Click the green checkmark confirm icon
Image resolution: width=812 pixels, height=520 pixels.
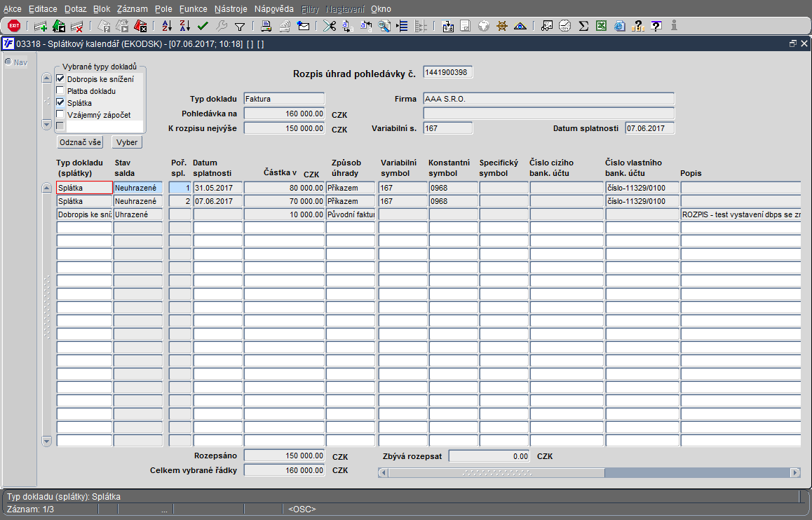coord(203,25)
